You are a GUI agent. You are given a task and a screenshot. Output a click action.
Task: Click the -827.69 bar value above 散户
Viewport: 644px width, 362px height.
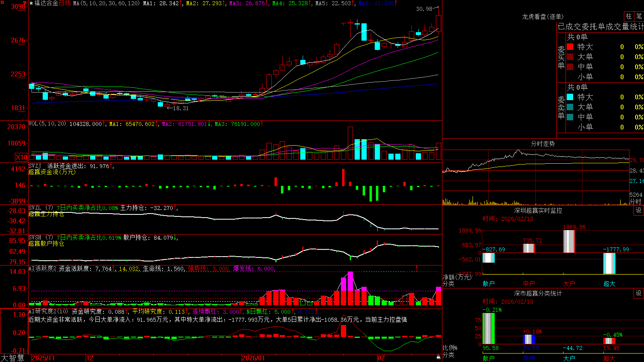point(494,249)
